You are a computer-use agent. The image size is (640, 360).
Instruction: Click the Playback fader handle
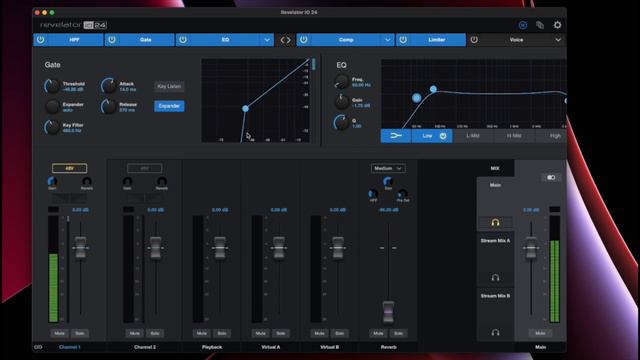(220, 247)
